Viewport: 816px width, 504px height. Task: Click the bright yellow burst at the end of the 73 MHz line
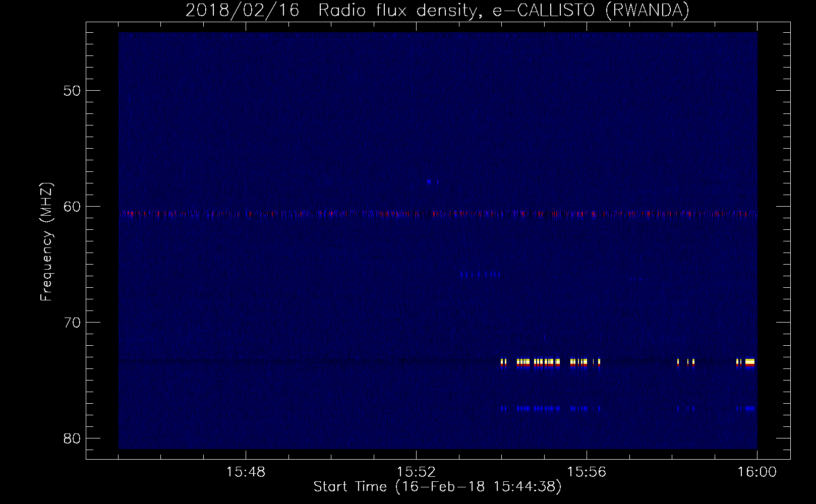click(x=749, y=362)
